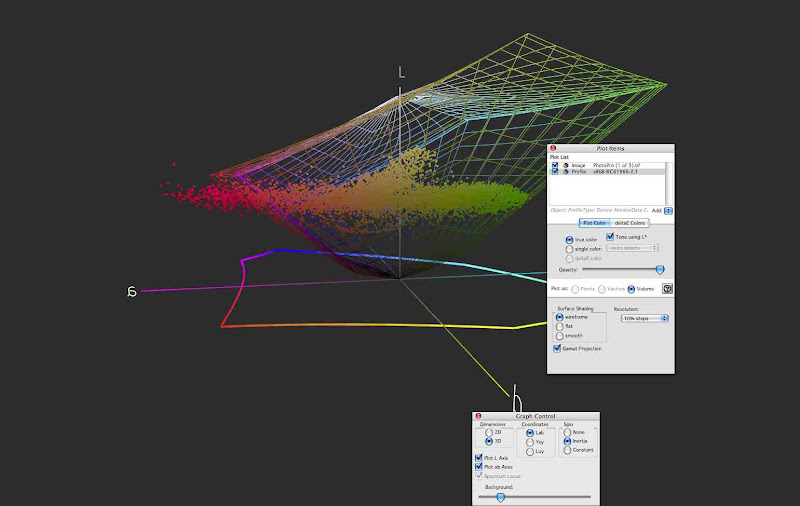Image resolution: width=800 pixels, height=506 pixels.
Task: Select the 'PhotoPro (1 of 3).tif' image row
Action: click(607, 165)
